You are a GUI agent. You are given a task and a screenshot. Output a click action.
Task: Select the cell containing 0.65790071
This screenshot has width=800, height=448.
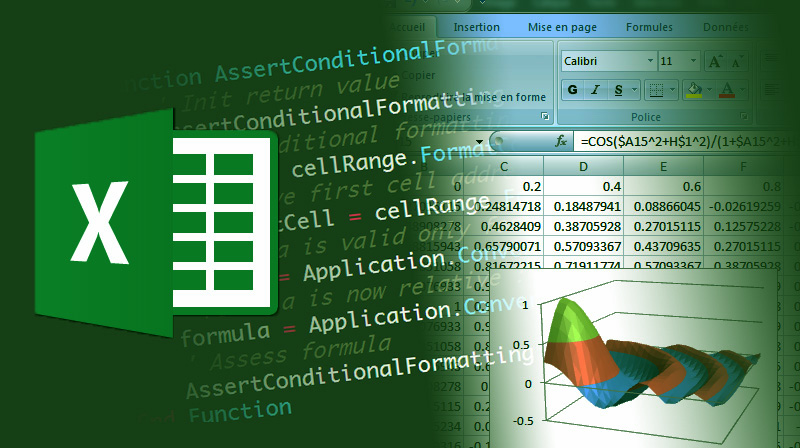[504, 246]
